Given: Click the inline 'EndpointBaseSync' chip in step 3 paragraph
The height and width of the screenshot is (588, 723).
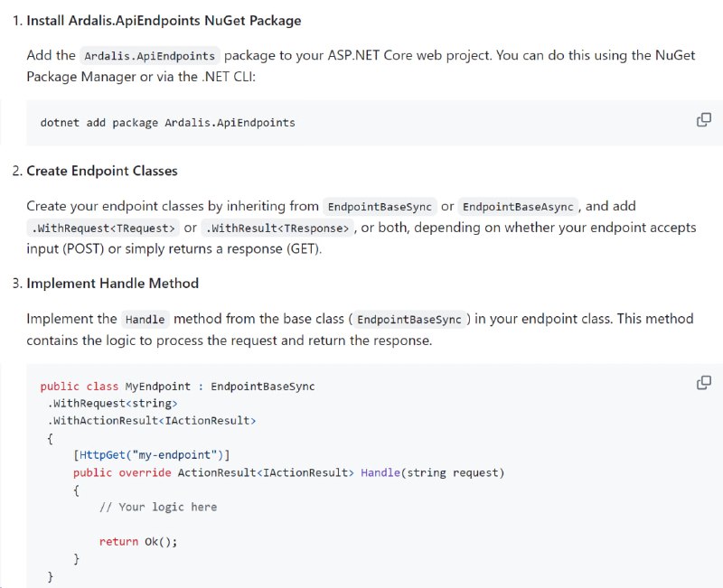Looking at the screenshot, I should [409, 320].
